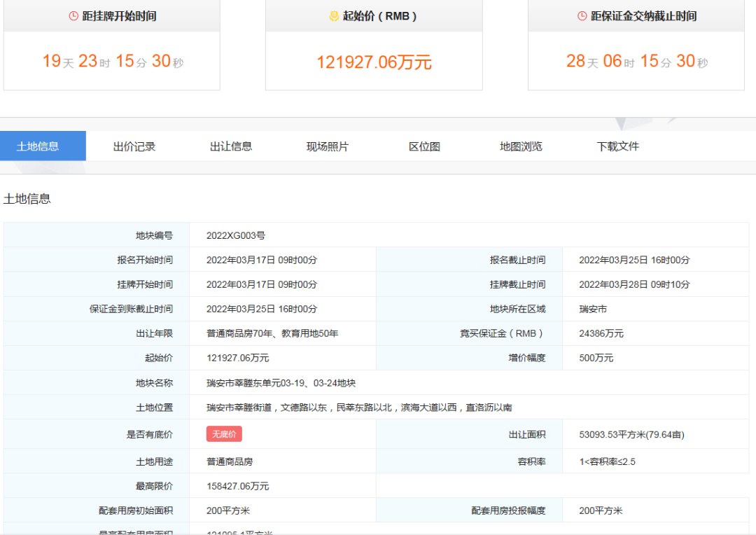The width and height of the screenshot is (756, 535).
Task: Click the 竞买保证金 (RMB) label
Action: tap(503, 334)
